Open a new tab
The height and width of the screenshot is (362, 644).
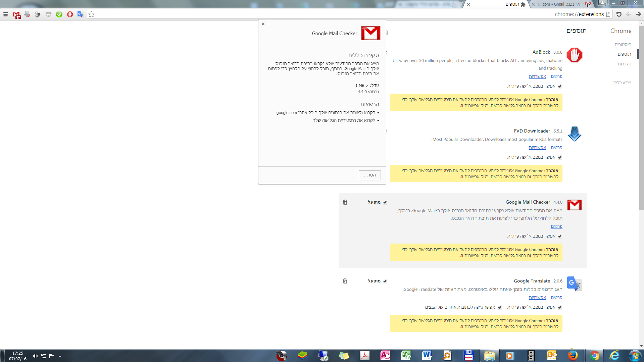pyautogui.click(x=457, y=4)
